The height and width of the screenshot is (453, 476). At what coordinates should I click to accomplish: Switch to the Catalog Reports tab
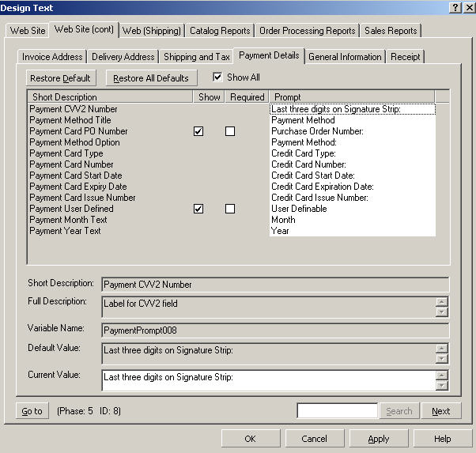(220, 31)
